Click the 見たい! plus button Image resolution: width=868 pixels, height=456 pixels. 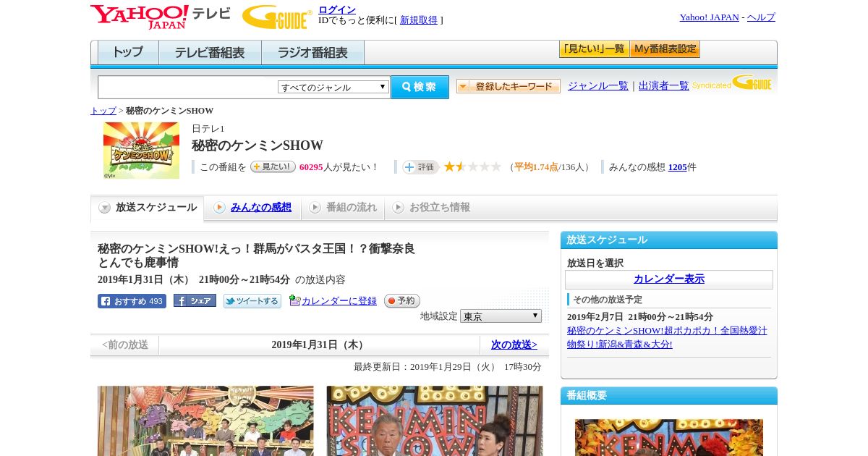273,166
